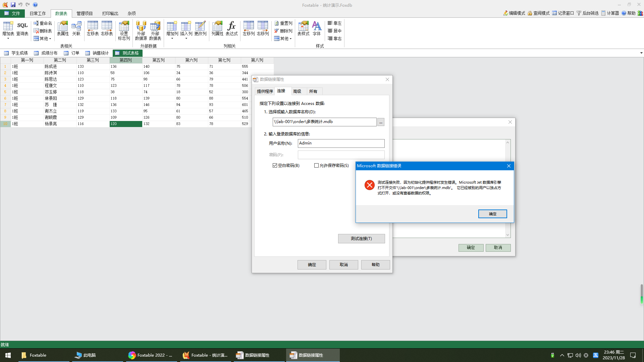Open 表达式 fx expression tool
The width and height of the screenshot is (644, 362).
231,28
